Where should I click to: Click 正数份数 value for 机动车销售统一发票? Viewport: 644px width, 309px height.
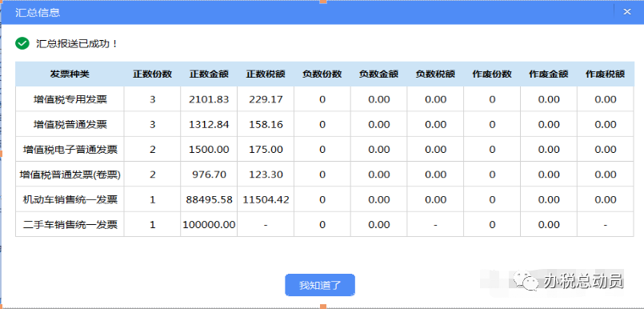click(x=152, y=199)
